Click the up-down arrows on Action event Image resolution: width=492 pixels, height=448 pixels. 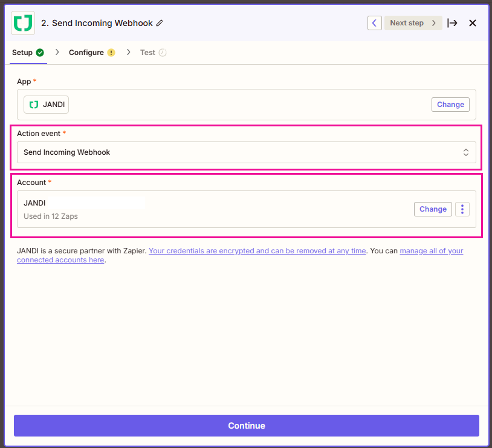[x=466, y=152]
